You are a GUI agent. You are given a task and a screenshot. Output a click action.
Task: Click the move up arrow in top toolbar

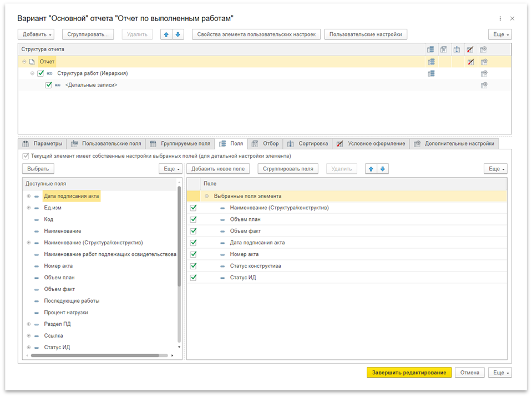pyautogui.click(x=166, y=34)
